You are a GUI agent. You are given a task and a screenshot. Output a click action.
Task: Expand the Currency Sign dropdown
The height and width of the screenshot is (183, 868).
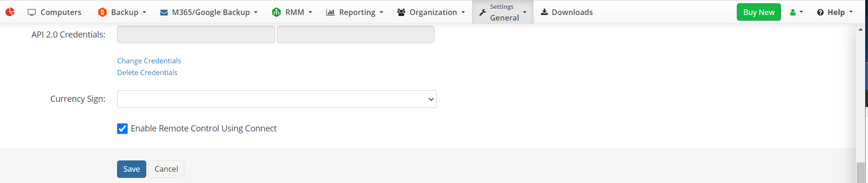pyautogui.click(x=277, y=99)
